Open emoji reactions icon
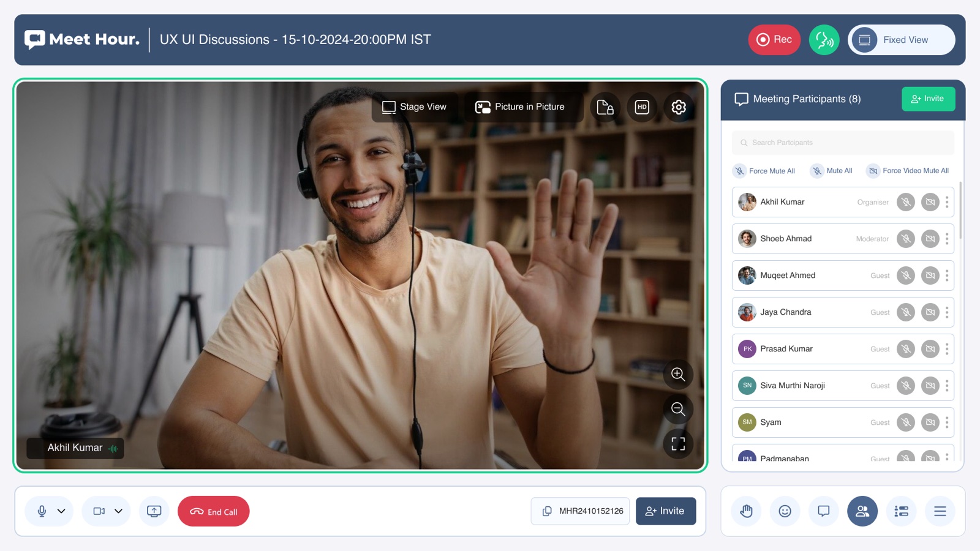 [x=785, y=511]
